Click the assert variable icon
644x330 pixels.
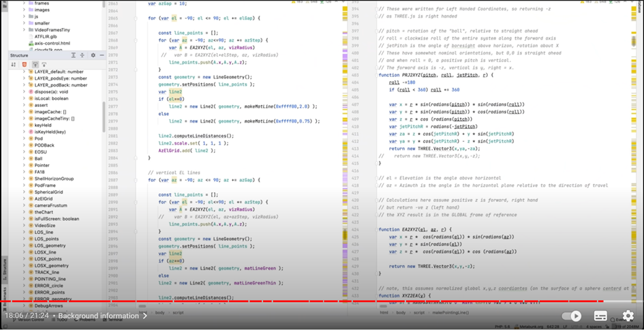pyautogui.click(x=31, y=105)
